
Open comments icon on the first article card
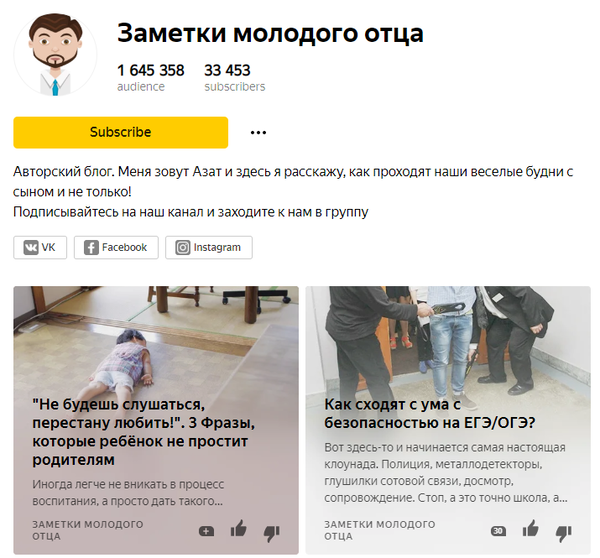(x=206, y=531)
